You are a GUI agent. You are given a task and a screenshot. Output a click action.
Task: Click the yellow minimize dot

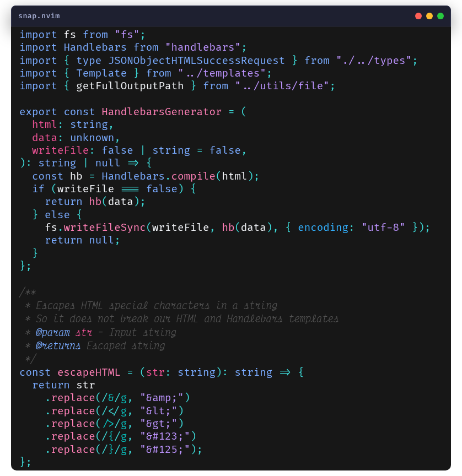point(429,16)
